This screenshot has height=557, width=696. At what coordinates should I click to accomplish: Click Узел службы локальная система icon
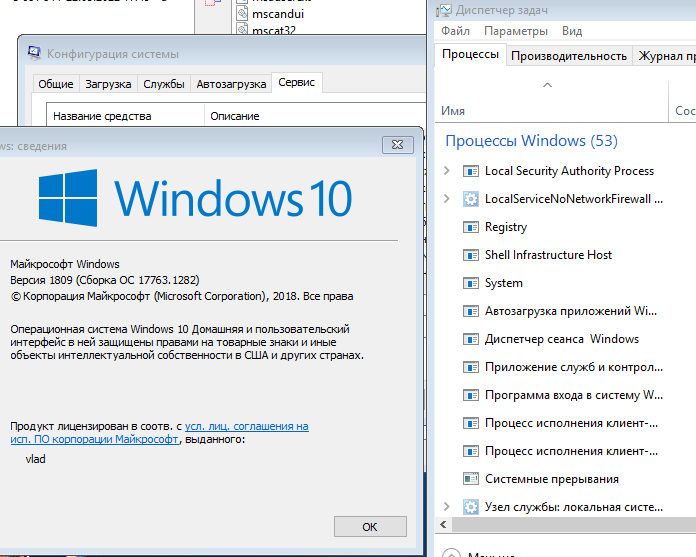[471, 507]
